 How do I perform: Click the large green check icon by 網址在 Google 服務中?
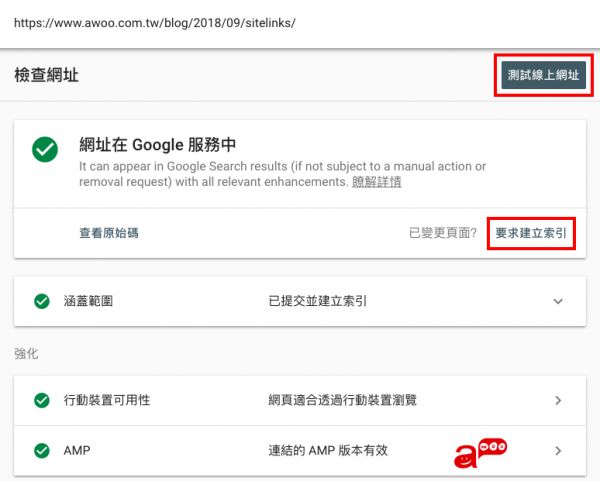tap(45, 149)
